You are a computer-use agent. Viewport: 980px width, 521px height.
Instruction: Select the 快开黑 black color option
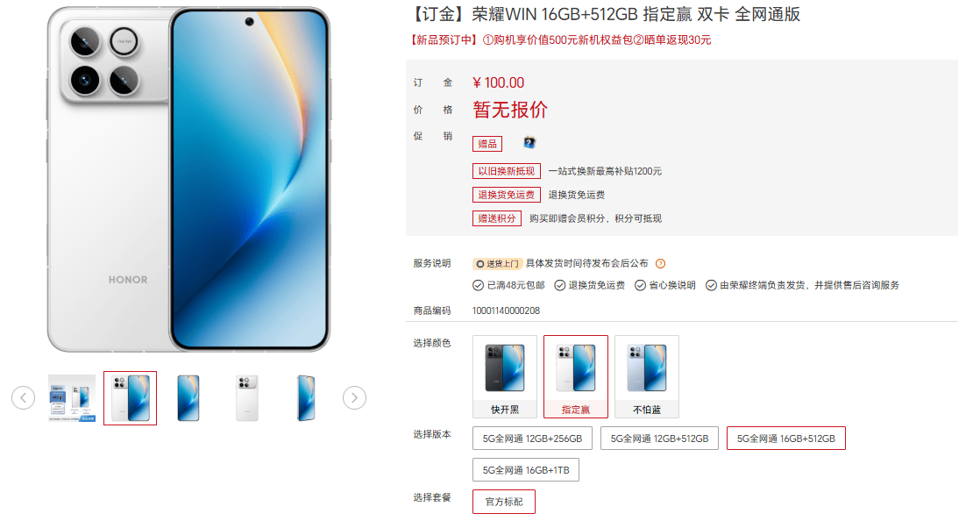tap(504, 376)
